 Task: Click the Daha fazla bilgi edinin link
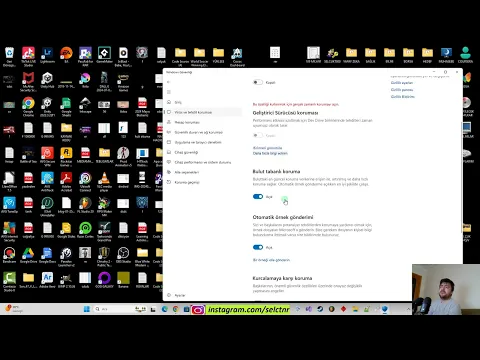pos(270,153)
